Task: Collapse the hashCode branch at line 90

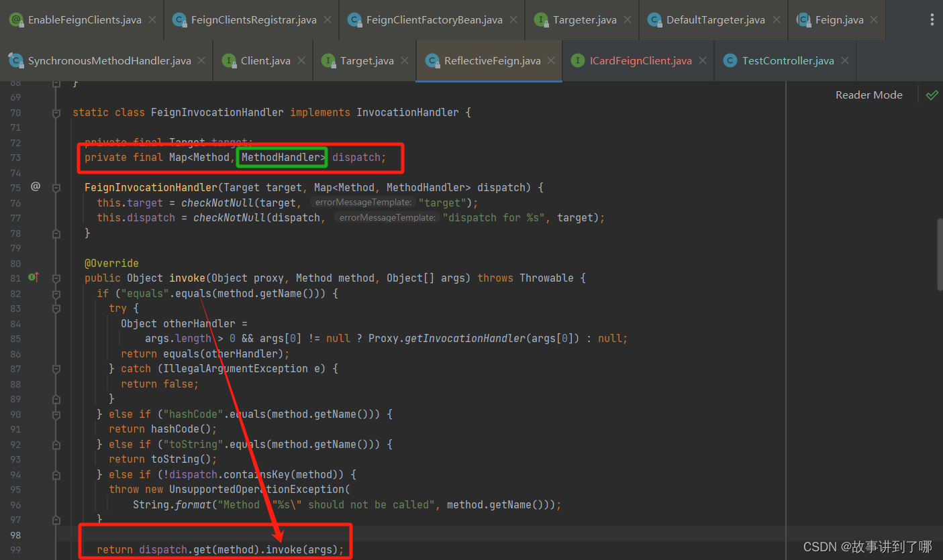Action: tap(56, 414)
